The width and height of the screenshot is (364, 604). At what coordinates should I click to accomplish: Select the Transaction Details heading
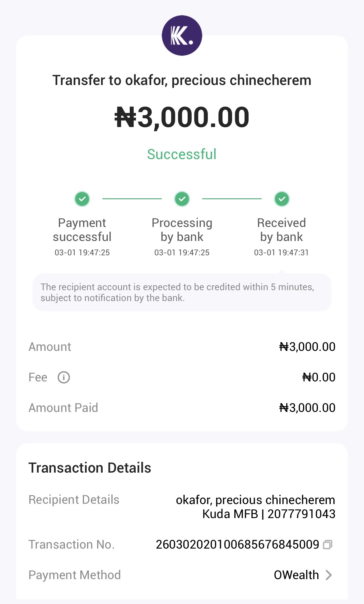(x=90, y=468)
